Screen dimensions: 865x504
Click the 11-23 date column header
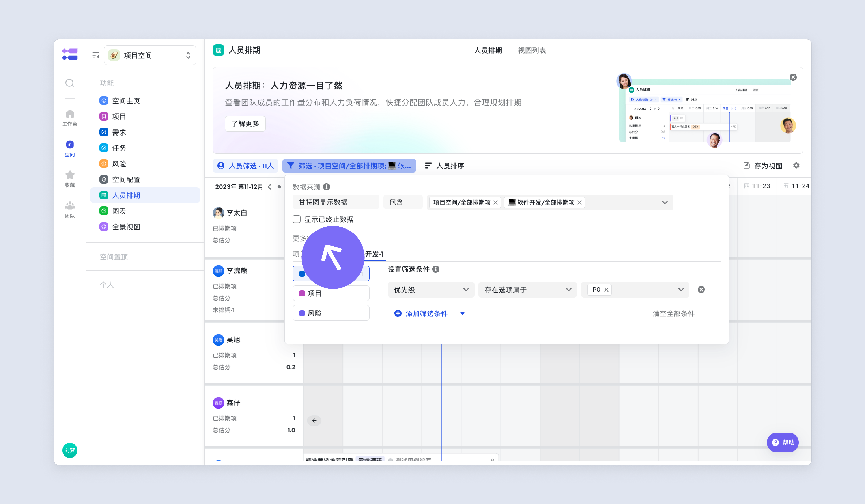[757, 186]
